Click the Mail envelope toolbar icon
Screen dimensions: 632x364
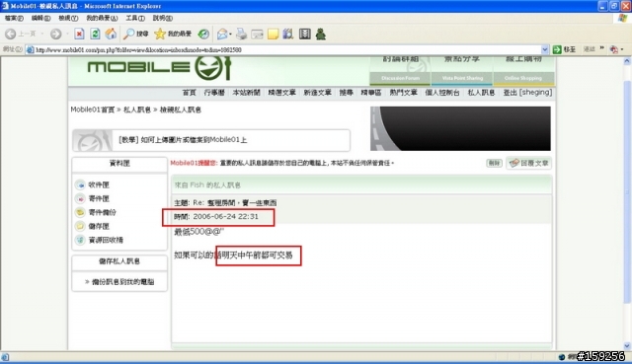pyautogui.click(x=222, y=34)
